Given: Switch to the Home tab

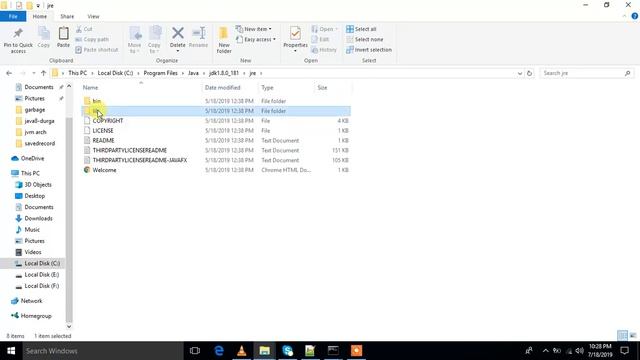Looking at the screenshot, I should click(x=40, y=16).
